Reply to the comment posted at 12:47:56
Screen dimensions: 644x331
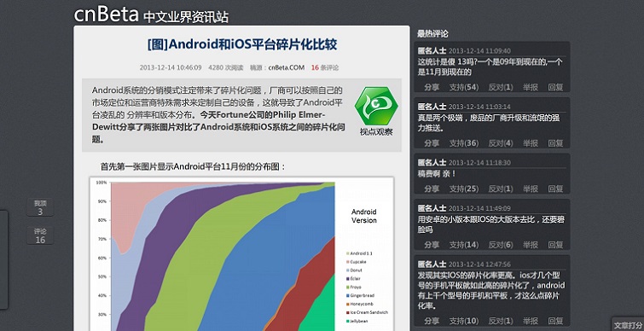point(555,321)
